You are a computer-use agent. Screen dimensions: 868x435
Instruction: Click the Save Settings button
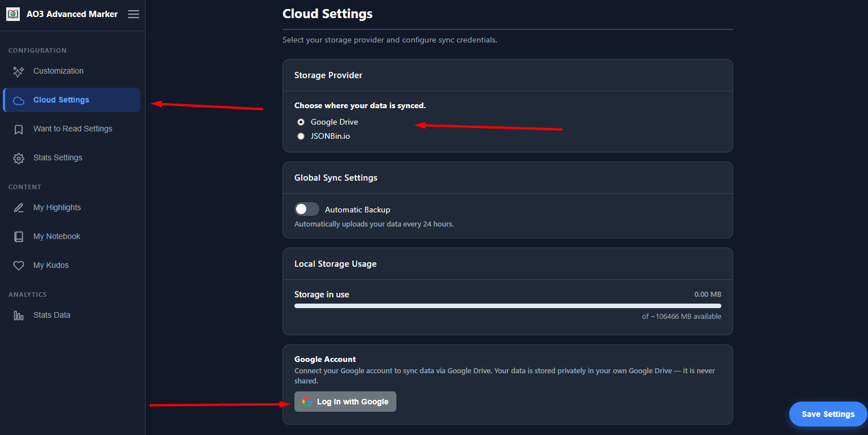tap(828, 414)
